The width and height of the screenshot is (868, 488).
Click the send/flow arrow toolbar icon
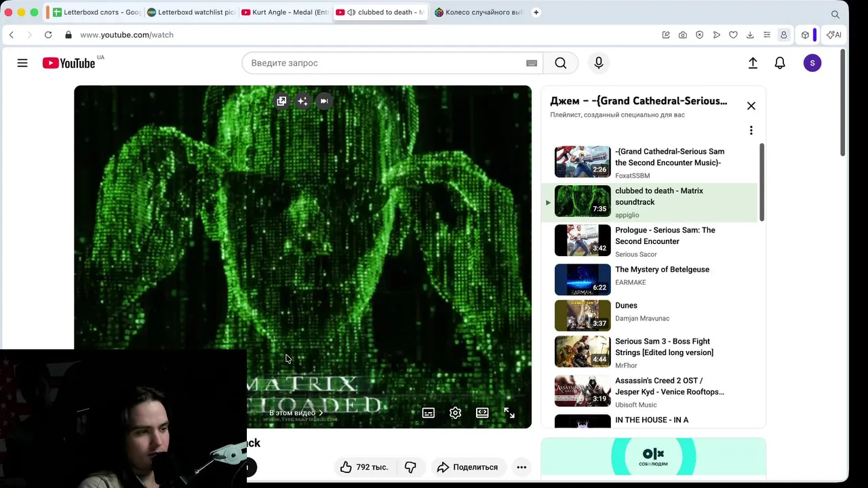pos(717,35)
